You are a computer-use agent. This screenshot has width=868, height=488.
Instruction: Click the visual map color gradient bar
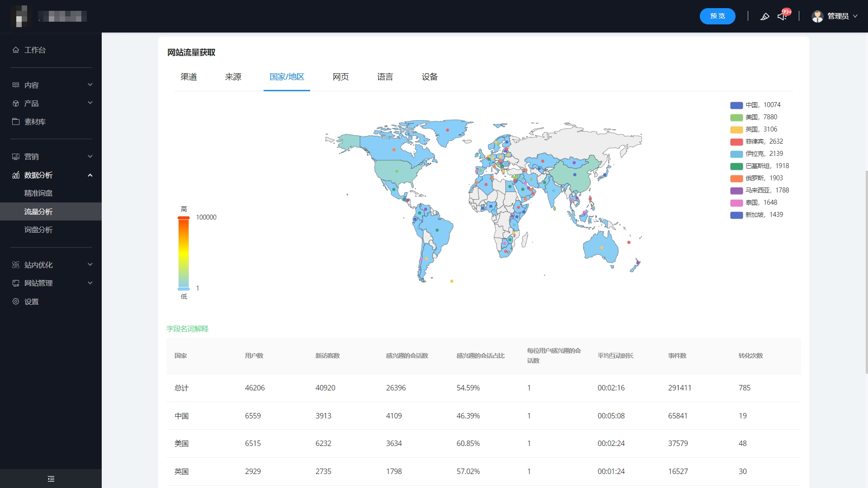pos(183,253)
